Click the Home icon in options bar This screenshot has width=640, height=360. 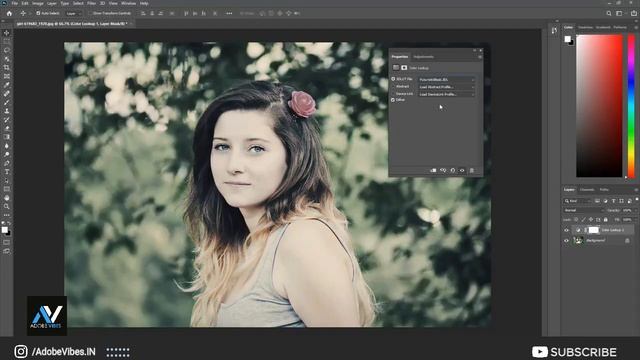pos(9,13)
